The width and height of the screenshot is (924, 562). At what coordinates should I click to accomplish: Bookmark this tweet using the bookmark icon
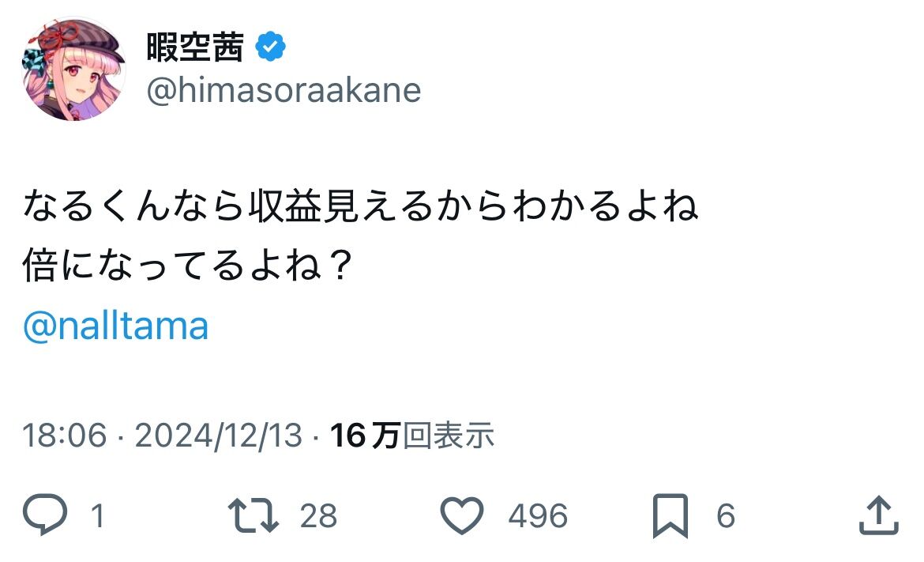coord(670,516)
